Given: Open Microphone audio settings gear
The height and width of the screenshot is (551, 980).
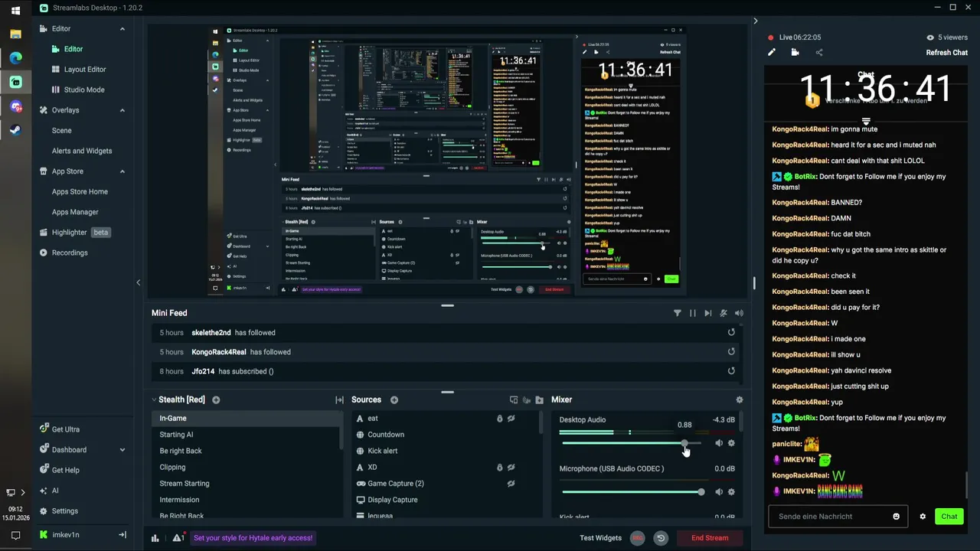Looking at the screenshot, I should [731, 492].
